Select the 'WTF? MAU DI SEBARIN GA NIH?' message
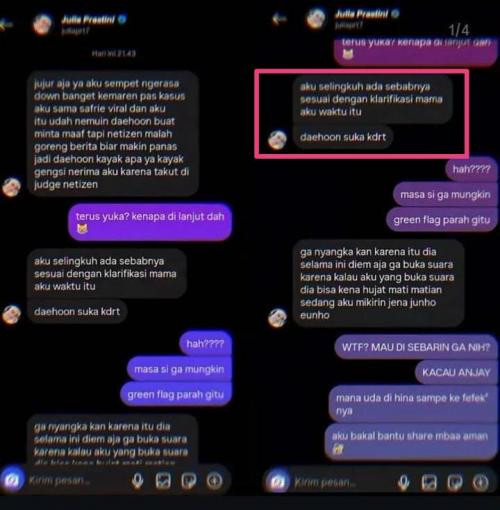Viewport: 500px width, 510px height. click(416, 347)
